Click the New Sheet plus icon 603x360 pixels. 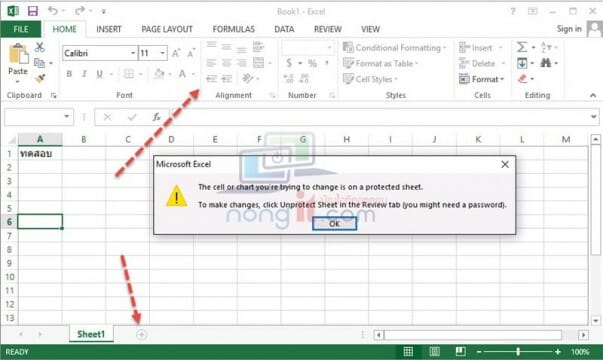(x=141, y=335)
